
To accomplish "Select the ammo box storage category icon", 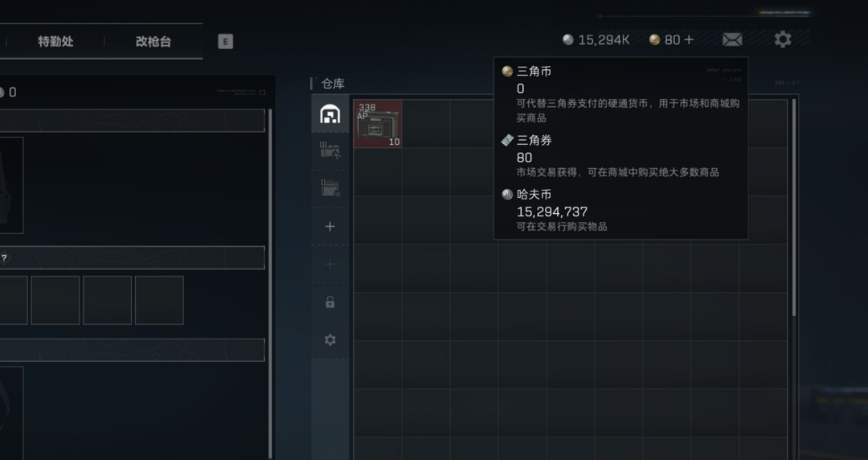I will coord(330,188).
